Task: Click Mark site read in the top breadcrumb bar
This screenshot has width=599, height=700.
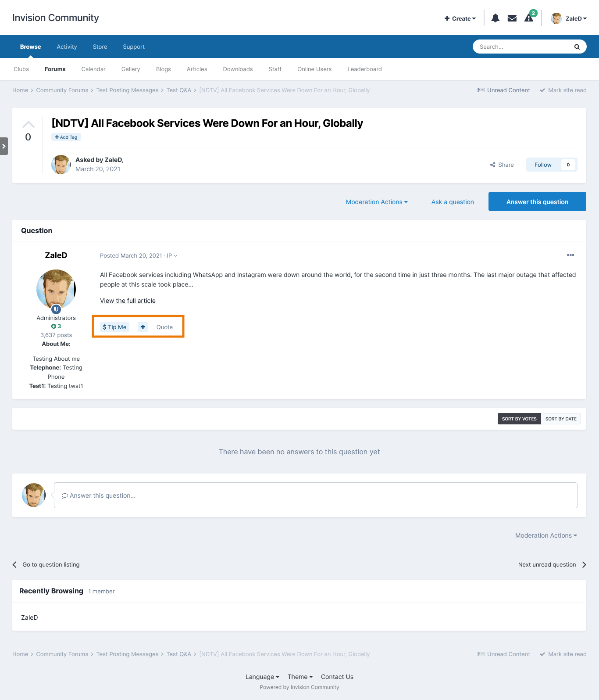Action: [563, 90]
